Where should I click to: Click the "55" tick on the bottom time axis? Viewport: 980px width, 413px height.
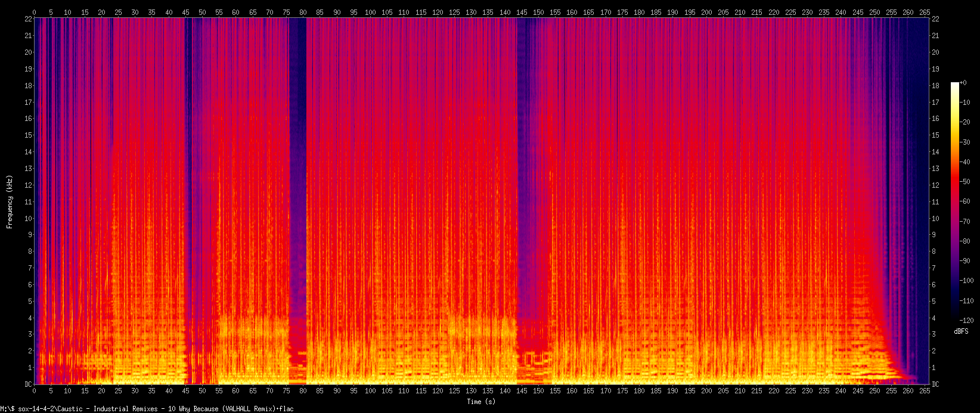click(219, 391)
